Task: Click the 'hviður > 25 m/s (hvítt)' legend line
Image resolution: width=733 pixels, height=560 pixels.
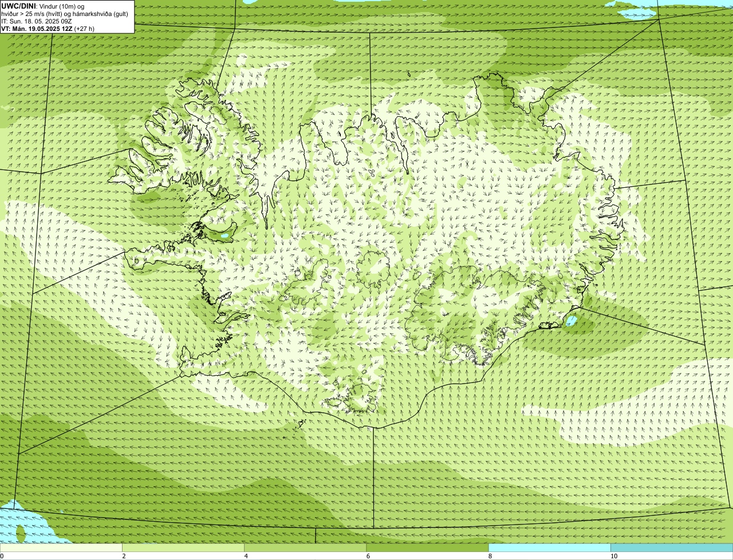Action: tap(65, 14)
